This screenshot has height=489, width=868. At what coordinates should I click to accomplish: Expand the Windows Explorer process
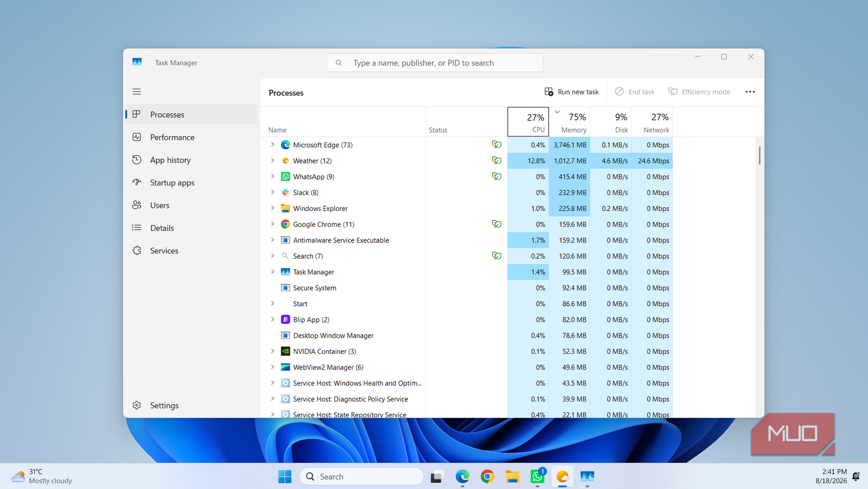tap(272, 208)
